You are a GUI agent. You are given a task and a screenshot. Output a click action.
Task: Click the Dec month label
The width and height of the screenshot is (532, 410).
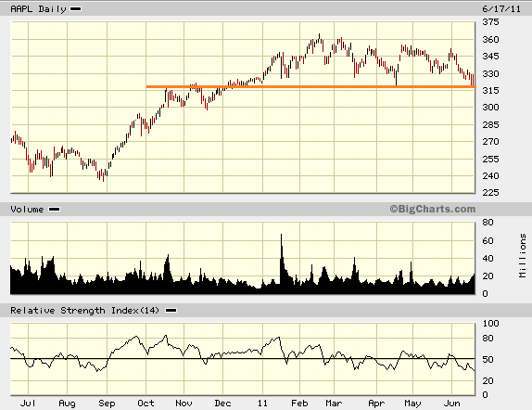(x=223, y=404)
